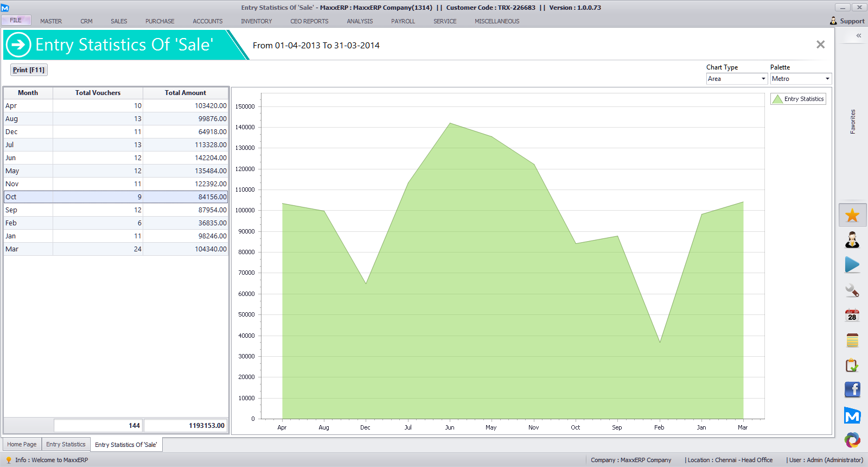The width and height of the screenshot is (868, 467).
Task: Click the blue MaxxERP M icon in sidebar
Action: tap(852, 416)
